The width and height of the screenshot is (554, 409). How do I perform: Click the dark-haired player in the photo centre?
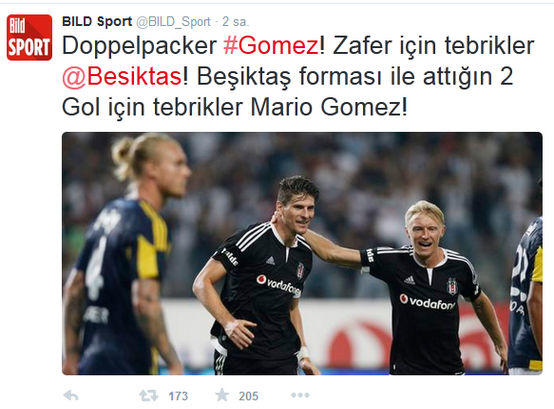tap(260, 275)
